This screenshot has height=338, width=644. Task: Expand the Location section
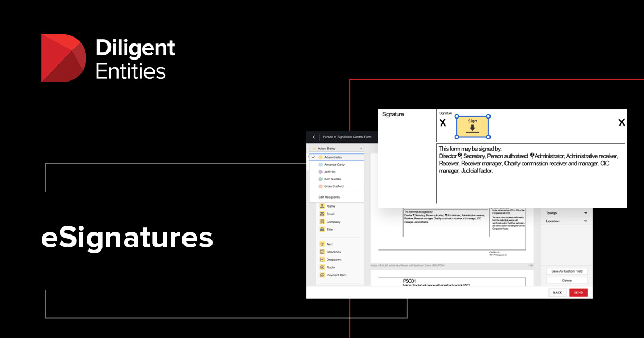(x=567, y=221)
